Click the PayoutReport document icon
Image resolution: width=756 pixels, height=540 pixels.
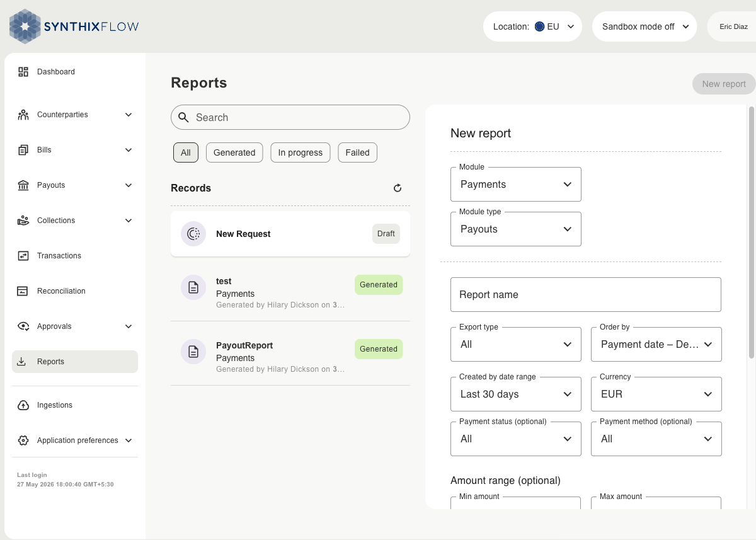click(x=193, y=352)
